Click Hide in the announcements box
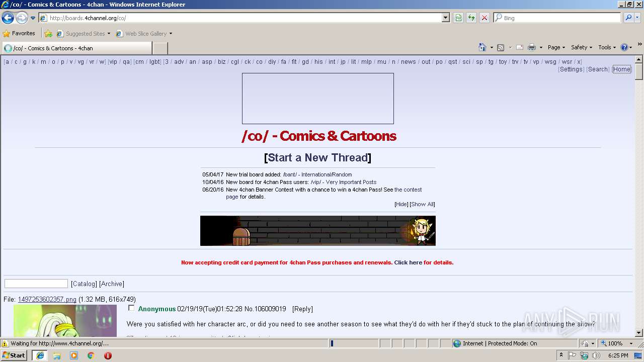The height and width of the screenshot is (362, 644). (401, 204)
